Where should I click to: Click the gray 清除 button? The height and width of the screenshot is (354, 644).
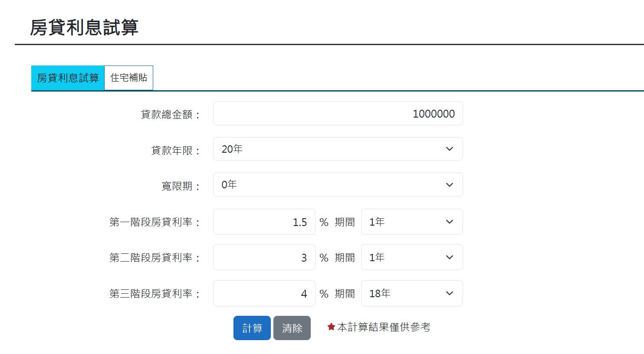(x=292, y=328)
